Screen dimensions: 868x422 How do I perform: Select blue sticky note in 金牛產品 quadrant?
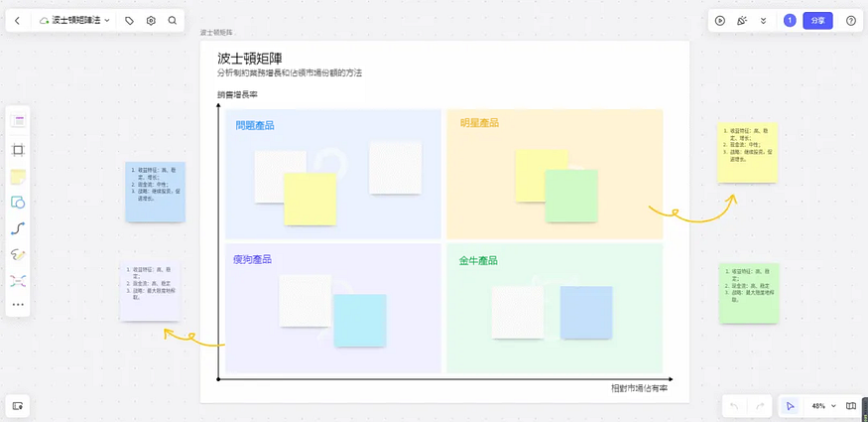(586, 313)
